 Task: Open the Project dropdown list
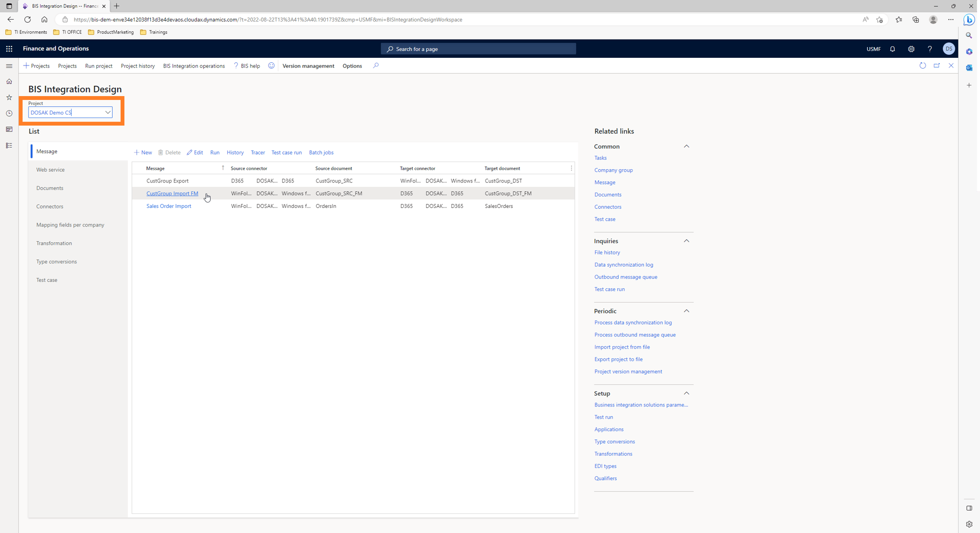[107, 112]
